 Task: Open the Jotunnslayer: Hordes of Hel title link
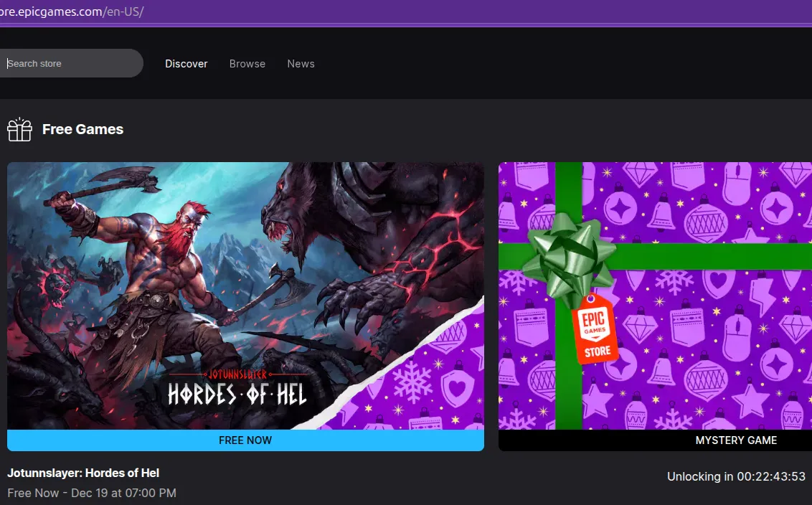83,473
